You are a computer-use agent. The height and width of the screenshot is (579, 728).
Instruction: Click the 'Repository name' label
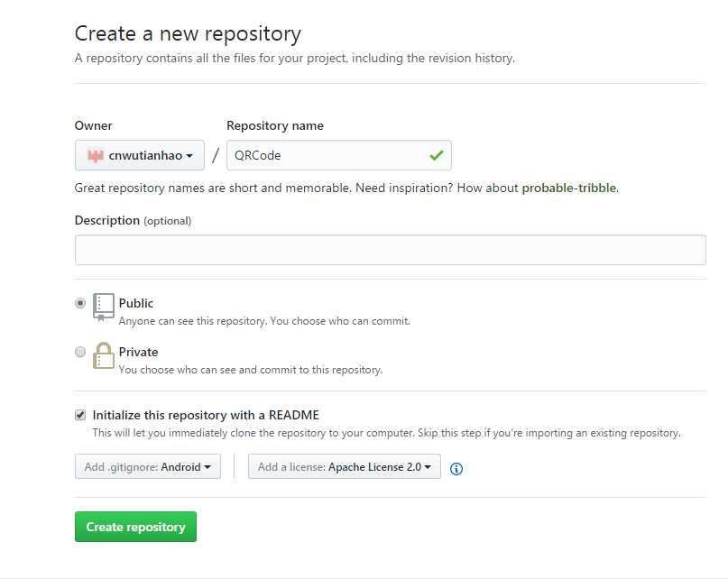pyautogui.click(x=275, y=126)
